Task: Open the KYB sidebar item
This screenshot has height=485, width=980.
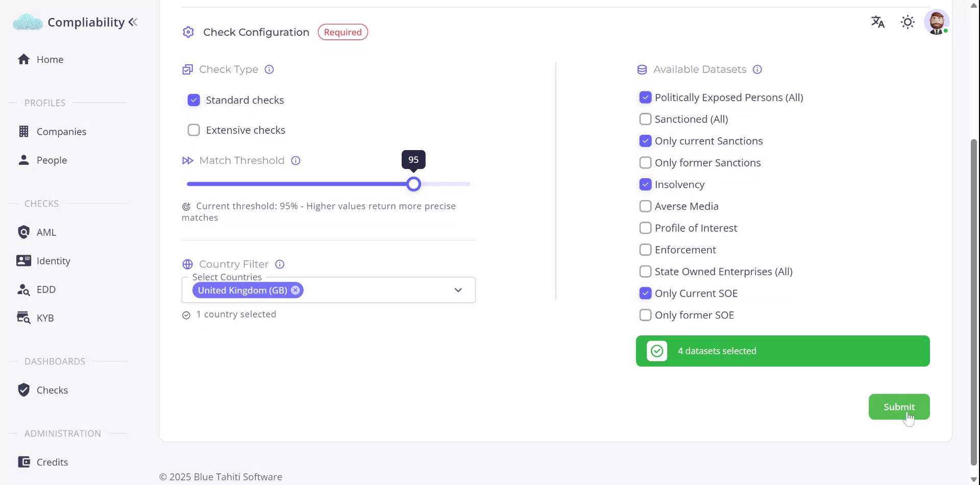Action: [x=45, y=318]
